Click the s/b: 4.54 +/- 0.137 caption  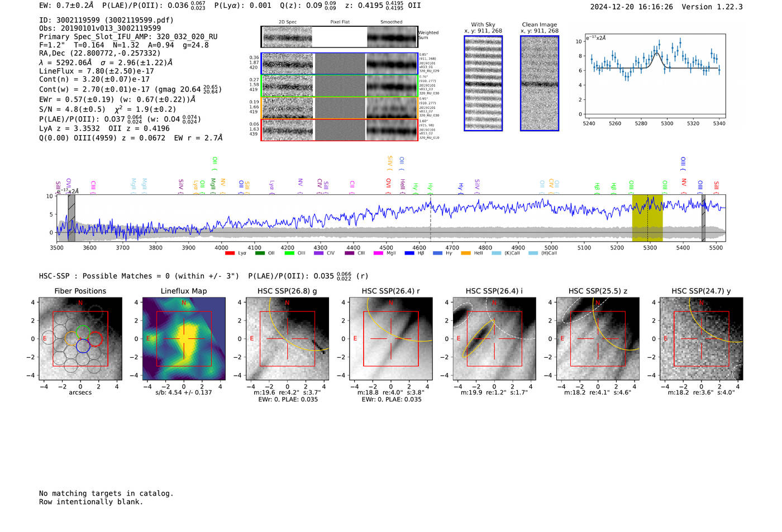[x=184, y=392]
